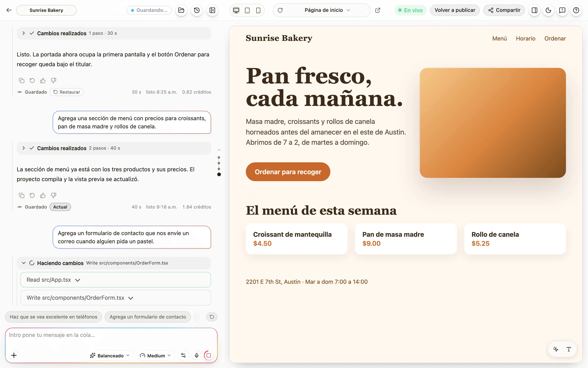The width and height of the screenshot is (588, 368).
Task: Open help question mark icon
Action: coord(576,10)
